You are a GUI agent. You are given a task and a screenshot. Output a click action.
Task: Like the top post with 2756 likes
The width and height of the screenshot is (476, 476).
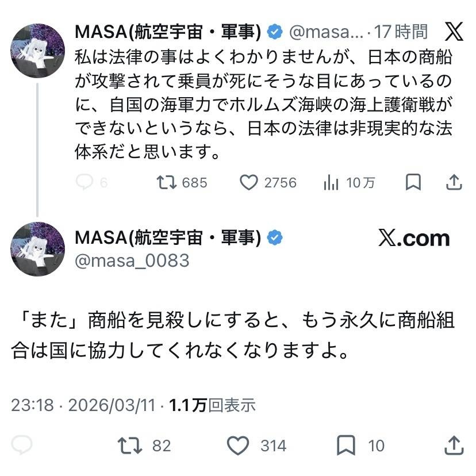248,182
